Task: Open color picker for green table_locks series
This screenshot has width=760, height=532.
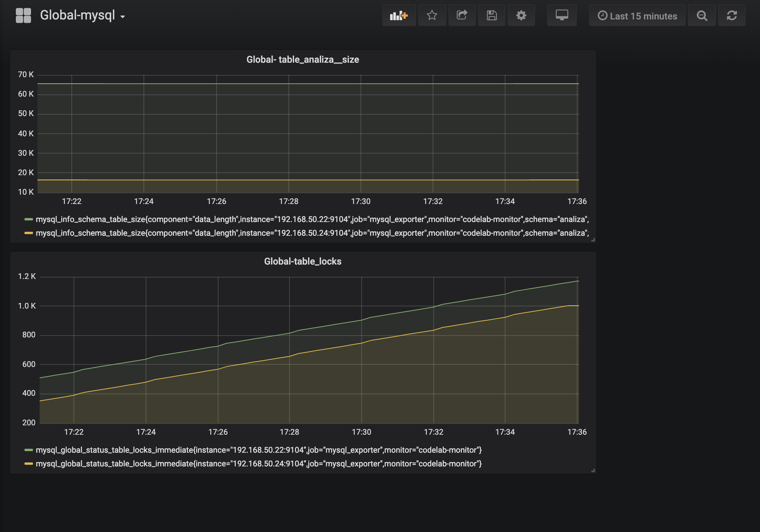Action: click(x=29, y=450)
